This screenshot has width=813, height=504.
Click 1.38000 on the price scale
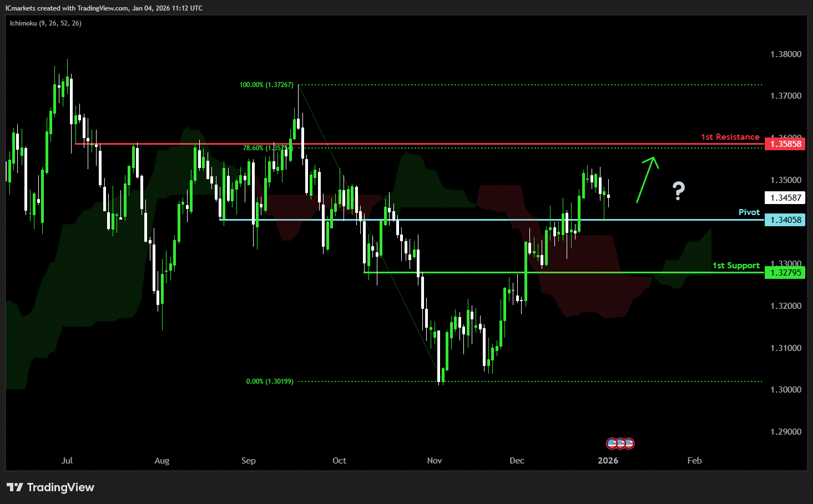[x=786, y=54]
